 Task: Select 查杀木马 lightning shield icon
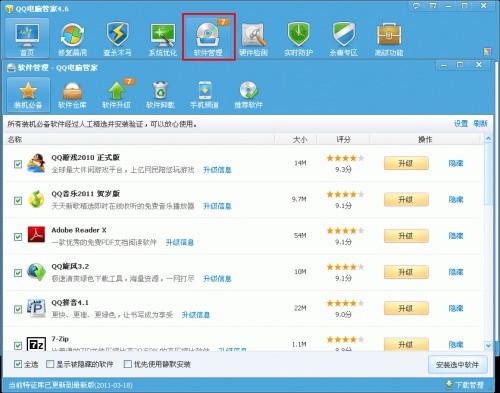tap(117, 38)
